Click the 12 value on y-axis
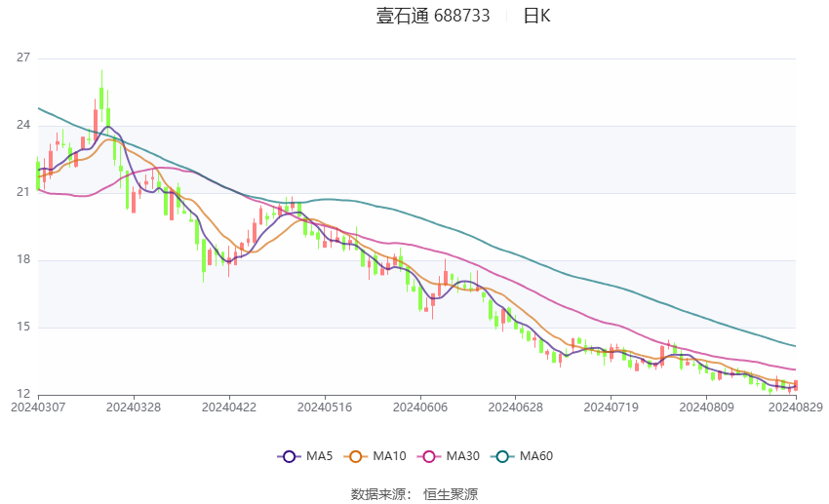The width and height of the screenshot is (829, 504). [x=23, y=395]
